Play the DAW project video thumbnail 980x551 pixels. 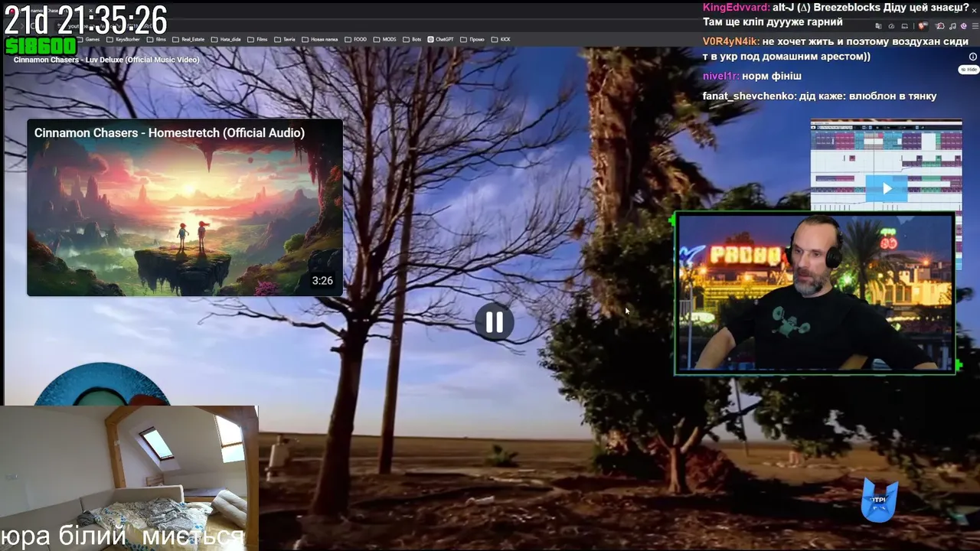point(887,188)
